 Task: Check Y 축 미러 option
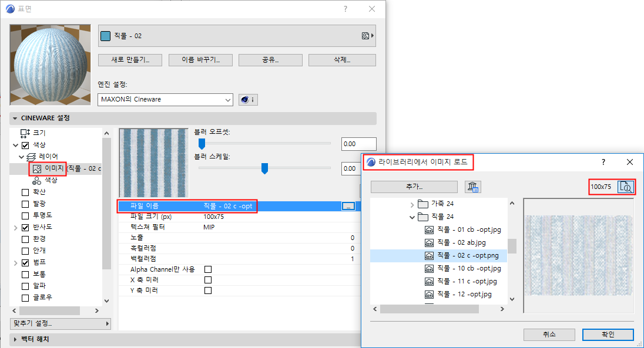[x=208, y=290]
